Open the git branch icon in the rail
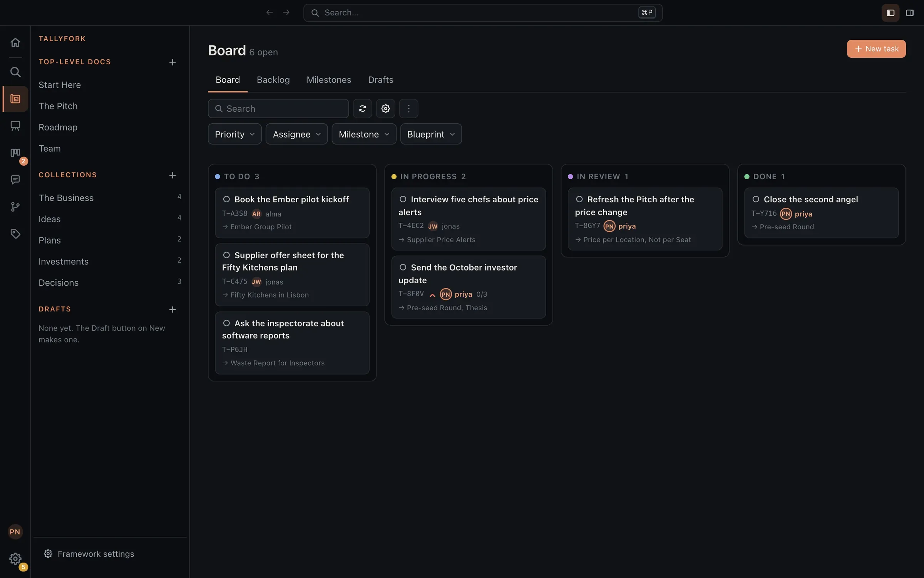924x578 pixels. (15, 207)
